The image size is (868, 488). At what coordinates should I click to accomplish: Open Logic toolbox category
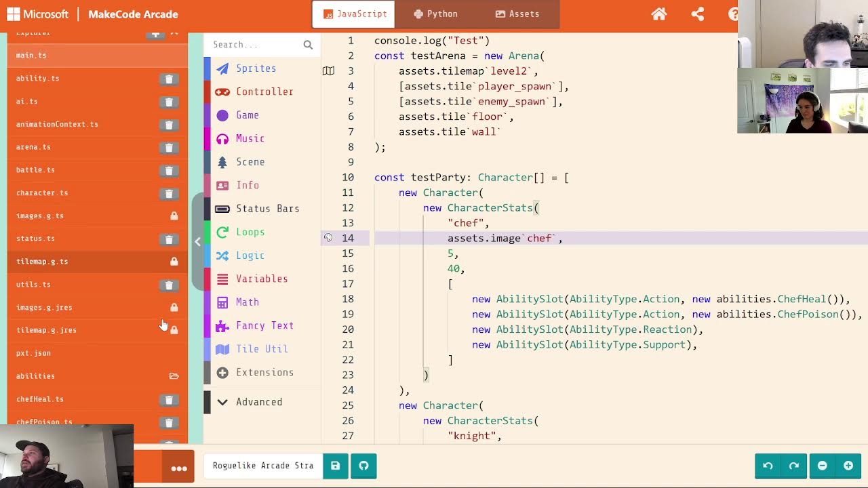(262, 256)
